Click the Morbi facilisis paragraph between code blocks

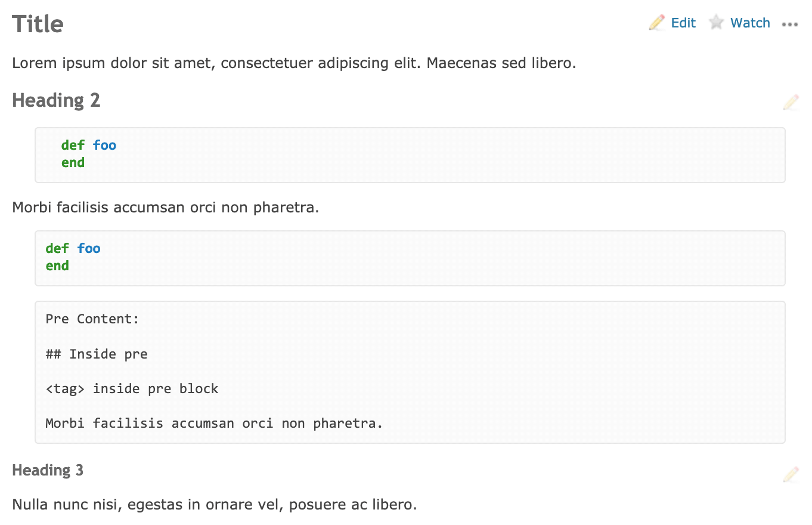click(166, 208)
